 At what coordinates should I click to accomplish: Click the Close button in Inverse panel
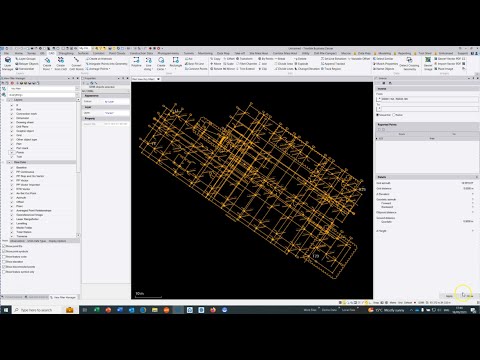tap(469, 296)
